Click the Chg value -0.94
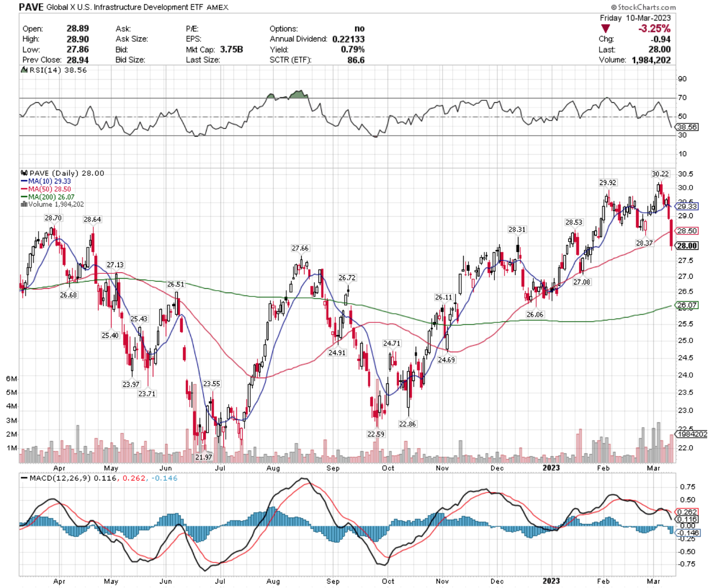Image resolution: width=712 pixels, height=588 pixels. (661, 39)
